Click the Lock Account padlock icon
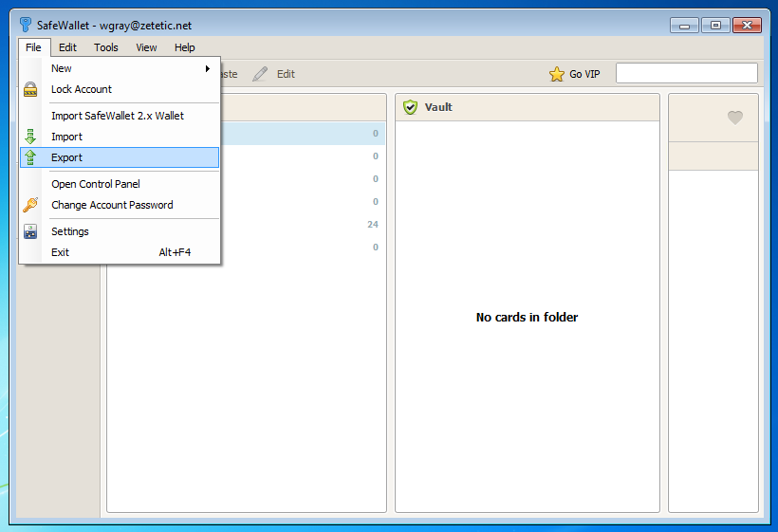The height and width of the screenshot is (532, 778). (x=30, y=89)
